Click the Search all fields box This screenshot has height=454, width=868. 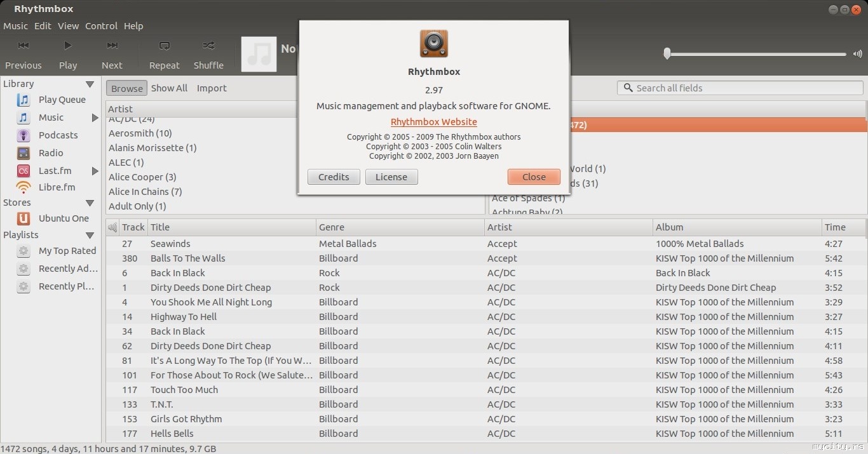(740, 88)
